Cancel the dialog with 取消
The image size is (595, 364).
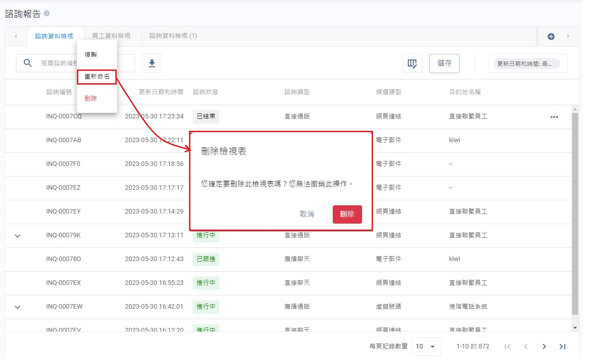coord(307,214)
